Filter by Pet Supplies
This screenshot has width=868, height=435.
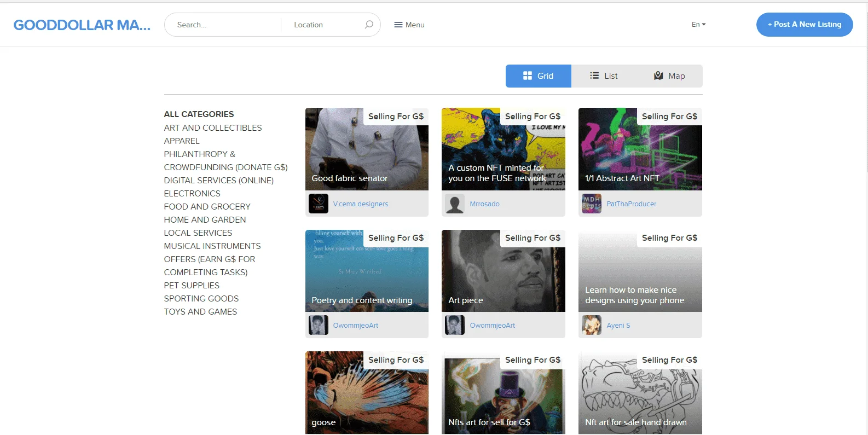(x=192, y=286)
